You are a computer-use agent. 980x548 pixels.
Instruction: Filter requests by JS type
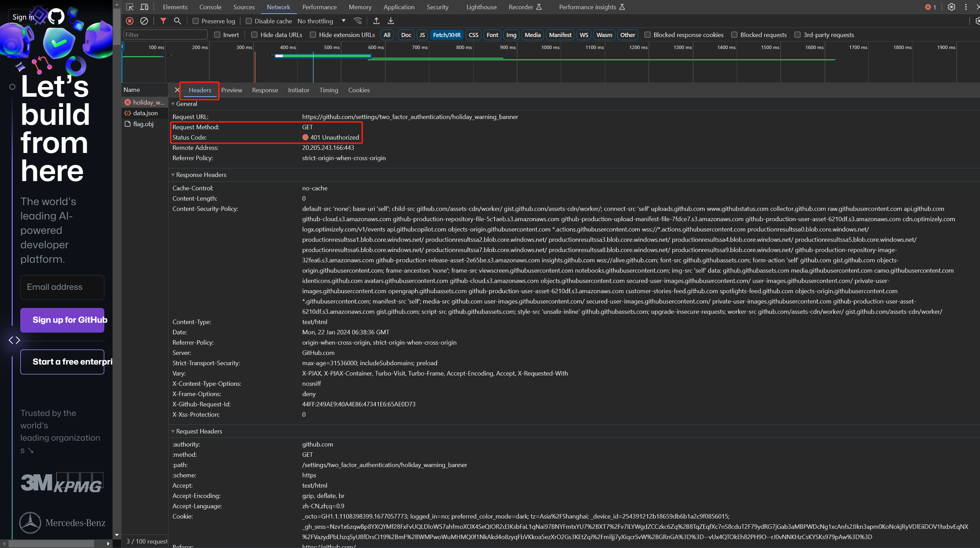(x=422, y=35)
